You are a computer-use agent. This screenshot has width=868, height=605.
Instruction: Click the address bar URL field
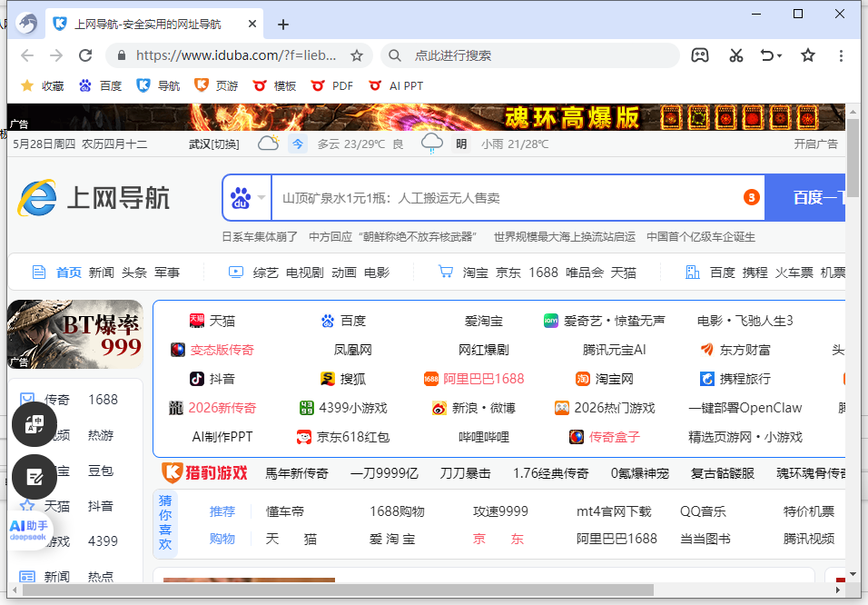click(236, 55)
